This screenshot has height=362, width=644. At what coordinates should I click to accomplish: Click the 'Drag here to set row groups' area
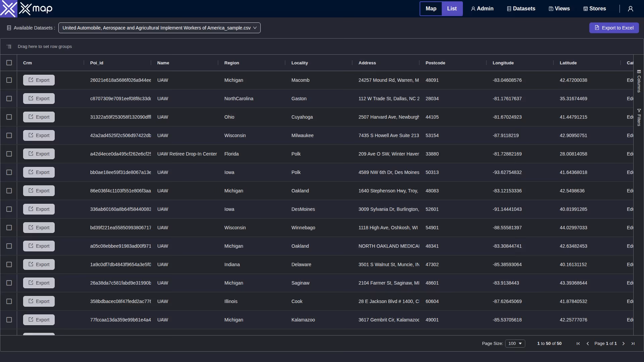(45, 47)
